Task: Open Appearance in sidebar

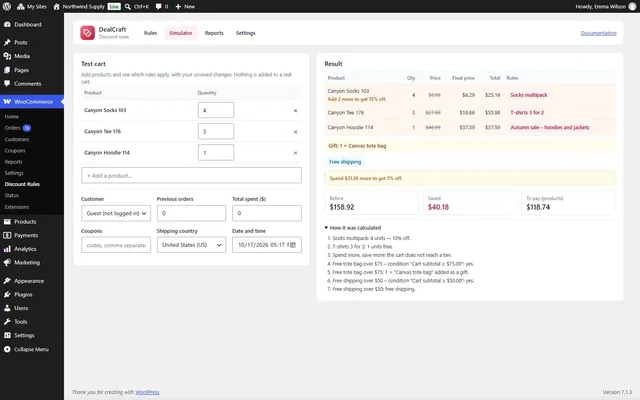Action: pos(32,281)
